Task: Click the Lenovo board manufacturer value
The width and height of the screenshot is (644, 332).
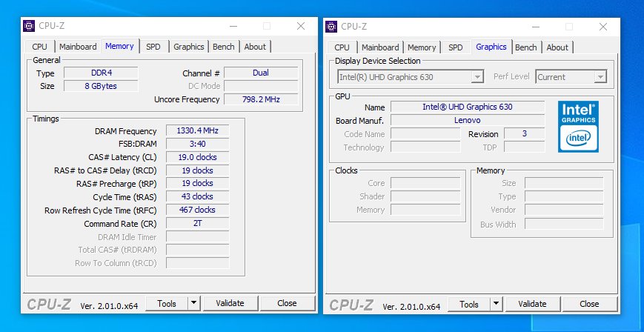Action: click(468, 120)
